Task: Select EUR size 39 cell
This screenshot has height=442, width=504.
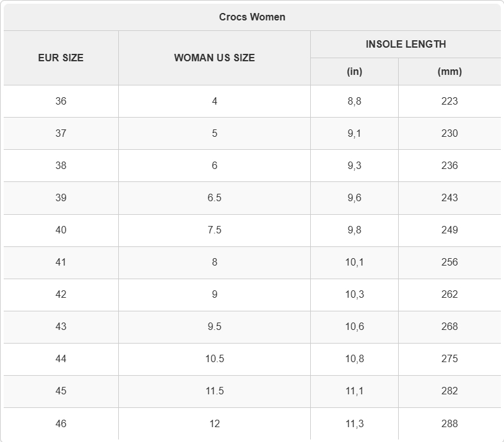Action: pos(61,197)
